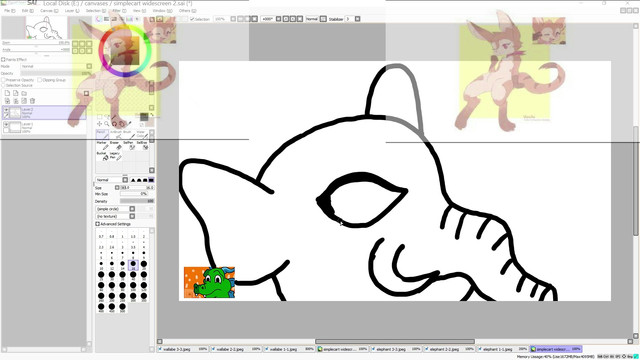Image resolution: width=640 pixels, height=360 pixels.
Task: Select the Bucket fill tool
Action: pyautogui.click(x=102, y=156)
